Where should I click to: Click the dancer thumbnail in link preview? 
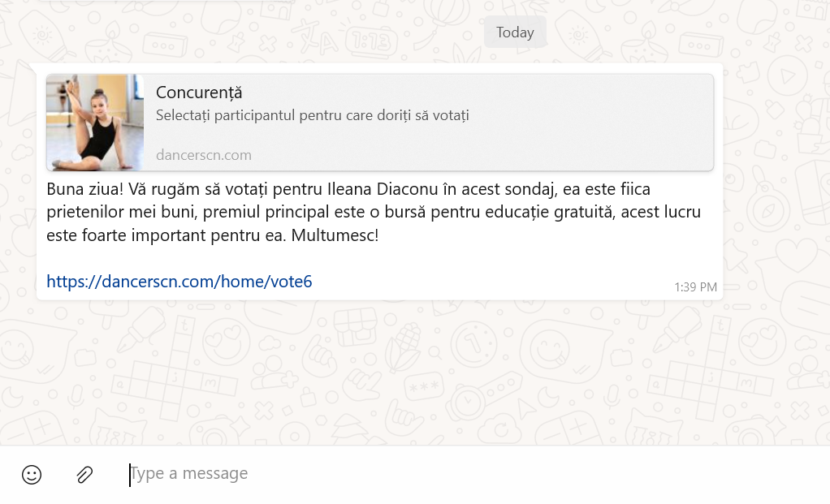95,123
